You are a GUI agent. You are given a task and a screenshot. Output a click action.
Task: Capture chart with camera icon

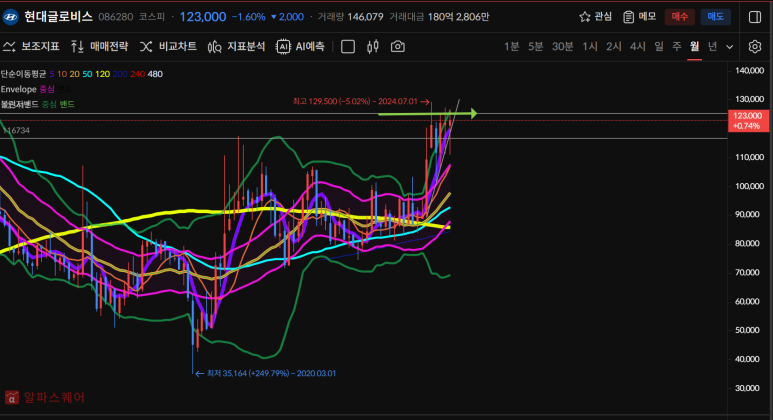397,46
